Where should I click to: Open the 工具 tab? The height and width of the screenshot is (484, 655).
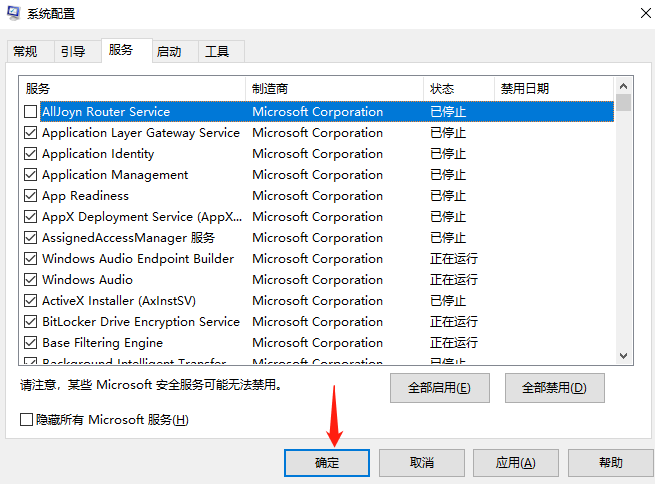click(217, 52)
